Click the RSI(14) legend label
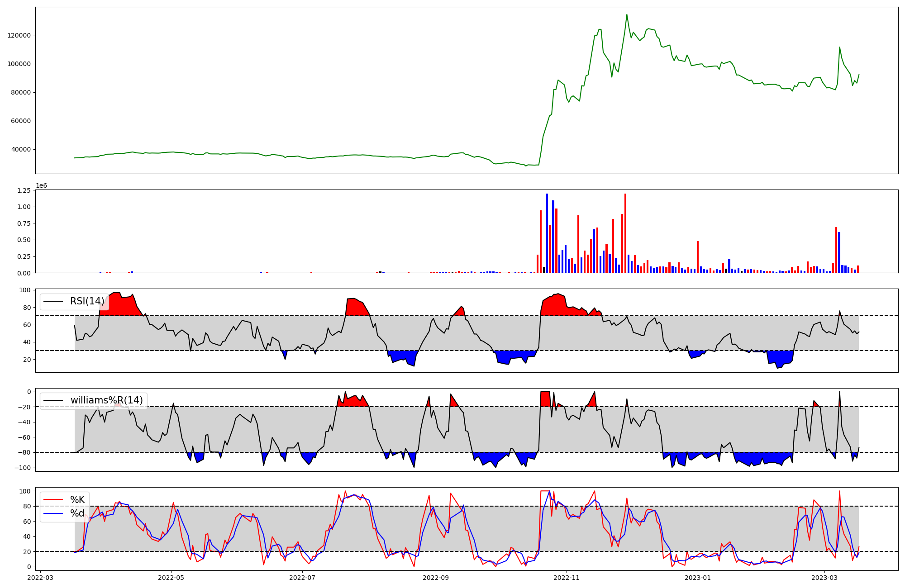The height and width of the screenshot is (588, 905). point(87,301)
